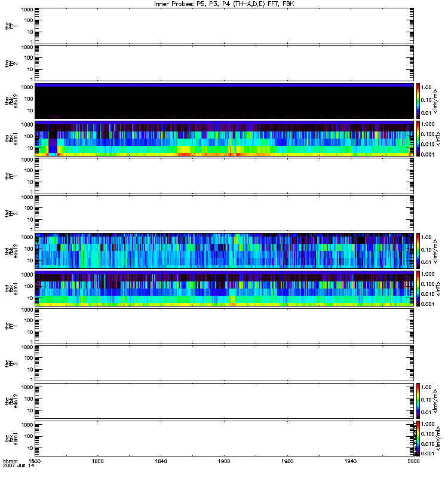Click the thd fbk scm1 spectrogram panel
The image size is (448, 478).
tap(225, 289)
